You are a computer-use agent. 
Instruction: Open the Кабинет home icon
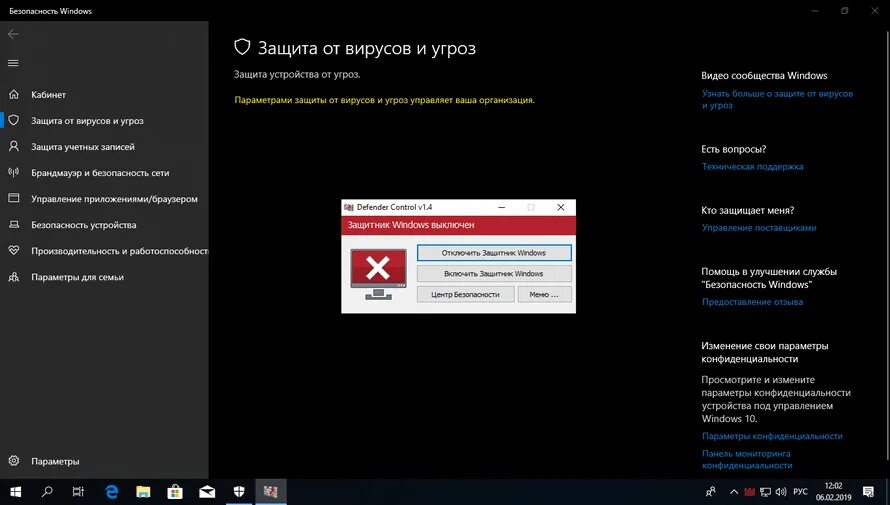(x=14, y=95)
